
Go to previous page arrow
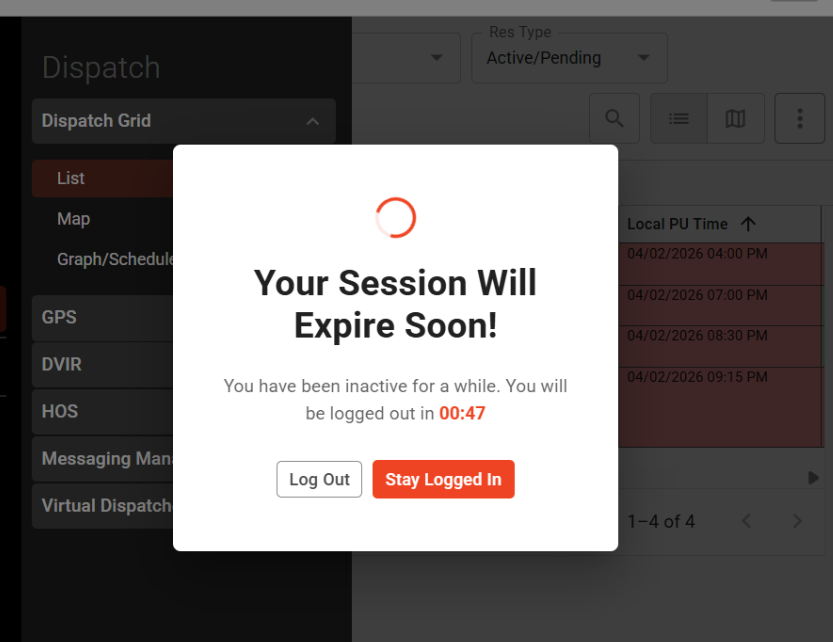[746, 521]
